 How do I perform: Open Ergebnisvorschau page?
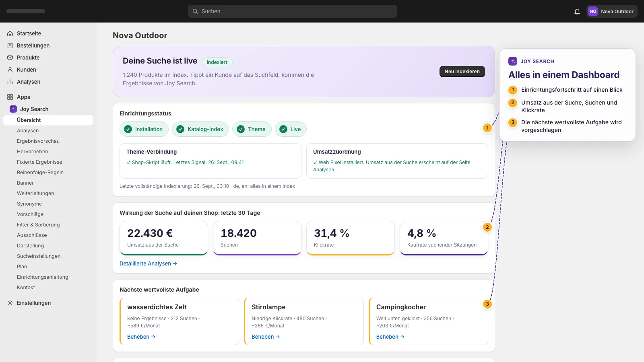[x=48, y=141]
